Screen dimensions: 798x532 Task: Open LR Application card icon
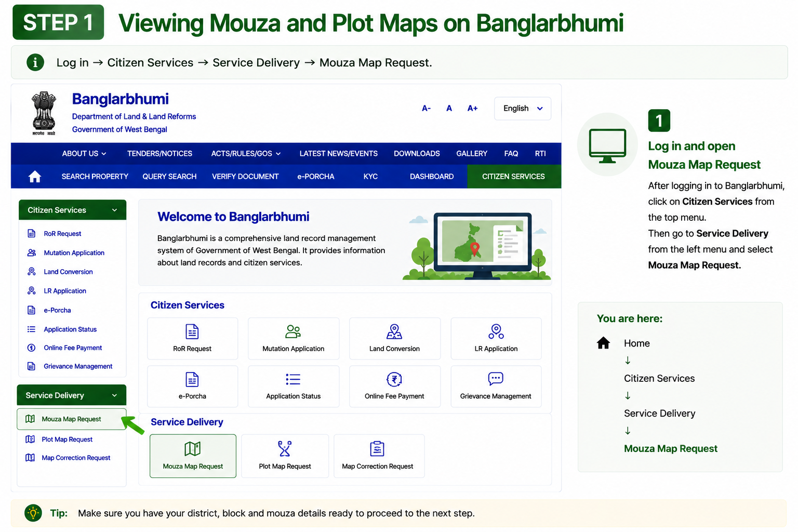(496, 331)
